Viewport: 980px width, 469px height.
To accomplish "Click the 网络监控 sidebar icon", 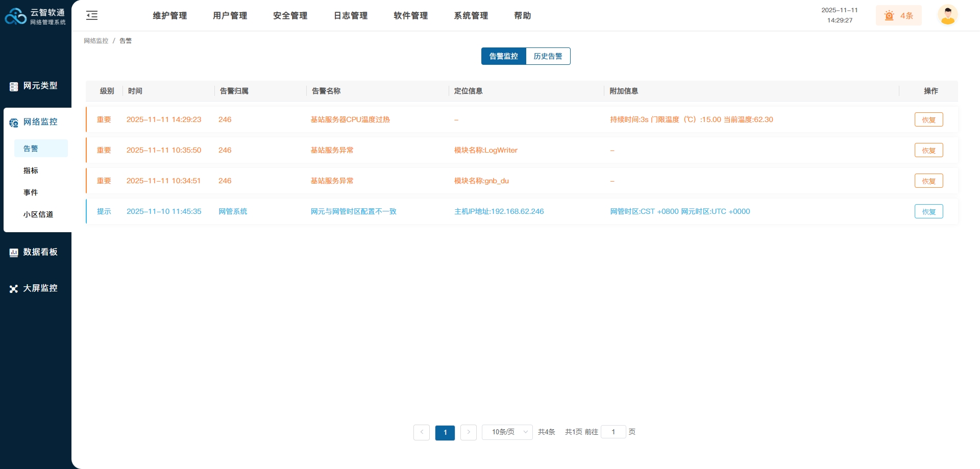I will pyautogui.click(x=14, y=122).
